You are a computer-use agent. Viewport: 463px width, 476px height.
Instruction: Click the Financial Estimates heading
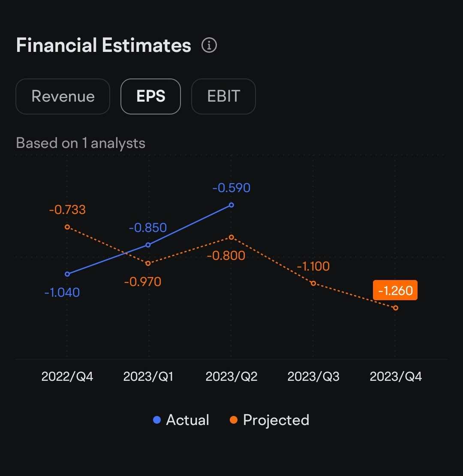pos(103,45)
